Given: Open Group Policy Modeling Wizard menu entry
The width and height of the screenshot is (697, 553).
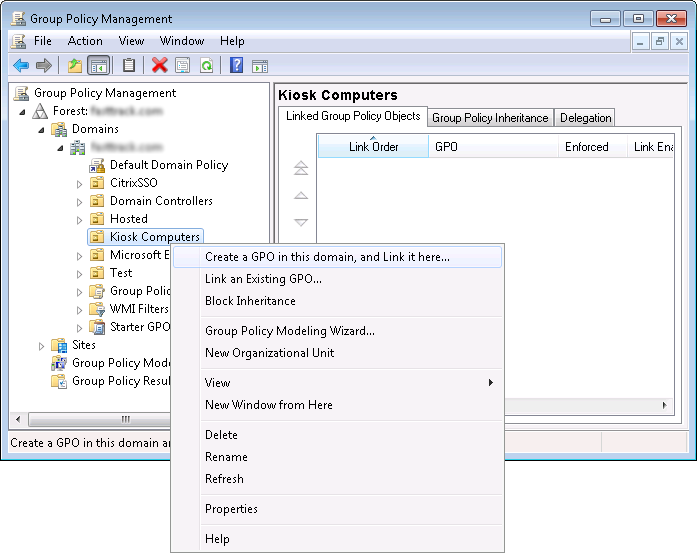Looking at the screenshot, I should (337, 331).
